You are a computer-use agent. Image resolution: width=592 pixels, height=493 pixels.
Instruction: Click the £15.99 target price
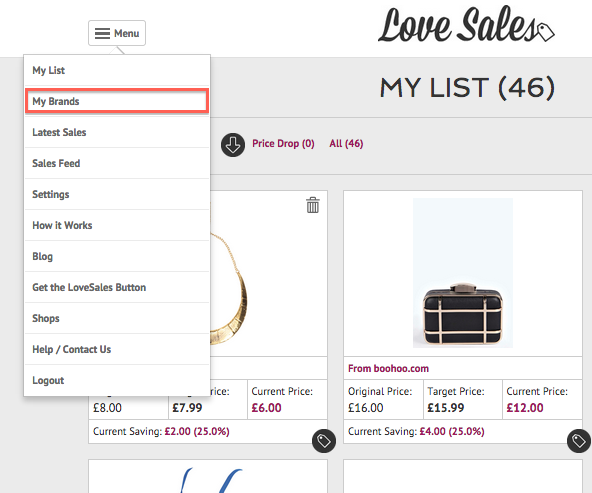(x=446, y=408)
